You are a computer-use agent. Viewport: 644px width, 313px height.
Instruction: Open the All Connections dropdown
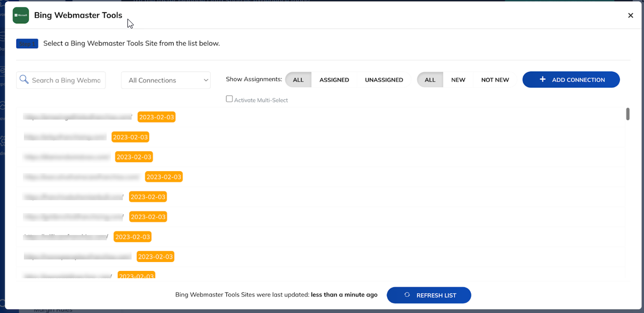[166, 80]
